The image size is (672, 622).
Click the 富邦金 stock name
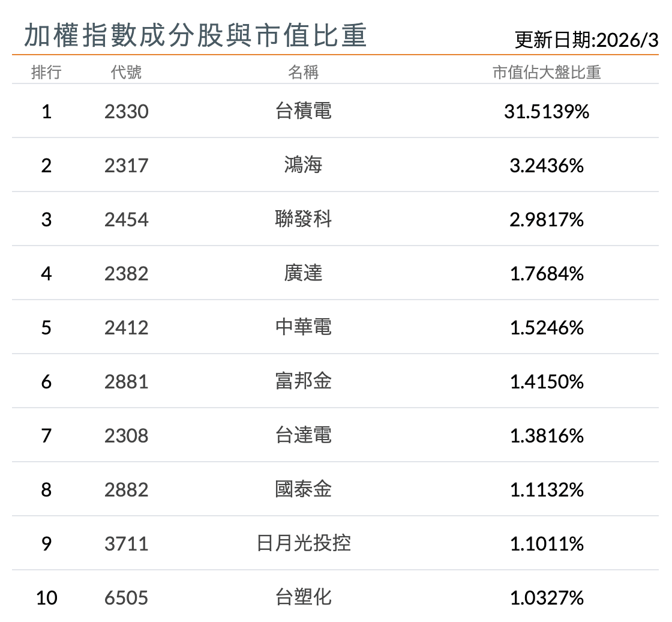click(x=302, y=381)
